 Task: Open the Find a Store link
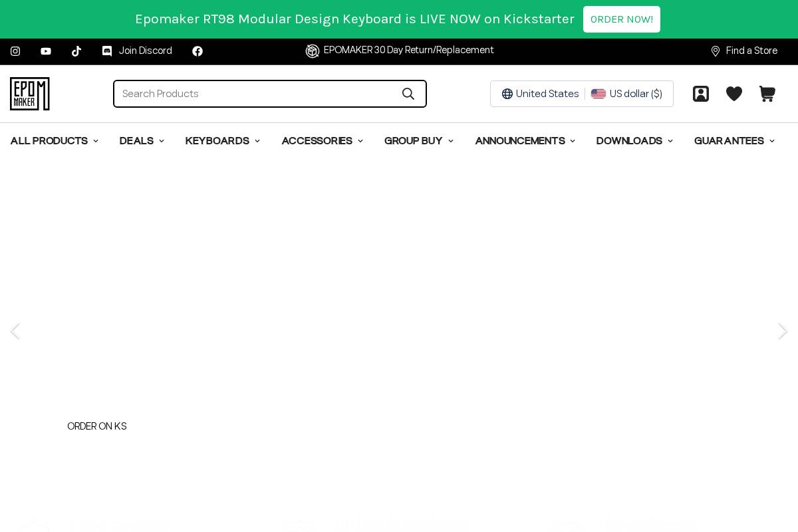click(751, 51)
